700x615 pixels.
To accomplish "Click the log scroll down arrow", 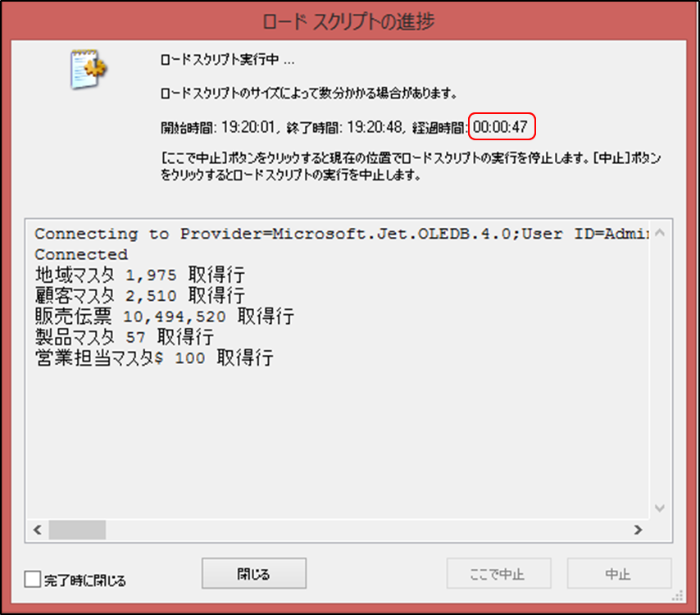I will (x=660, y=508).
